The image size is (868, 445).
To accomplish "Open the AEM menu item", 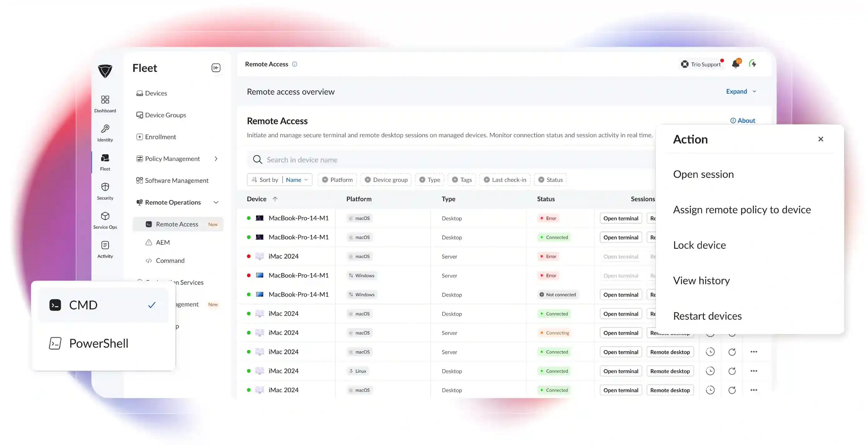I will click(157, 242).
